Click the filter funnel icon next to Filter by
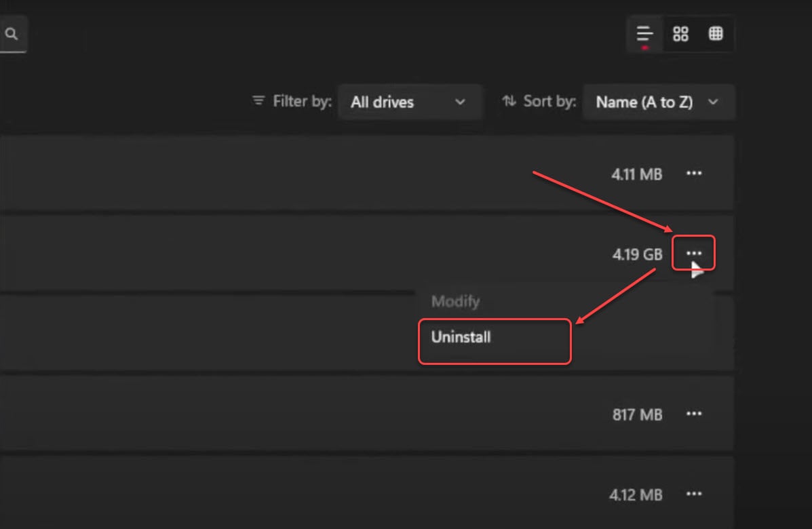Screen dimensions: 812x529 (x=258, y=100)
